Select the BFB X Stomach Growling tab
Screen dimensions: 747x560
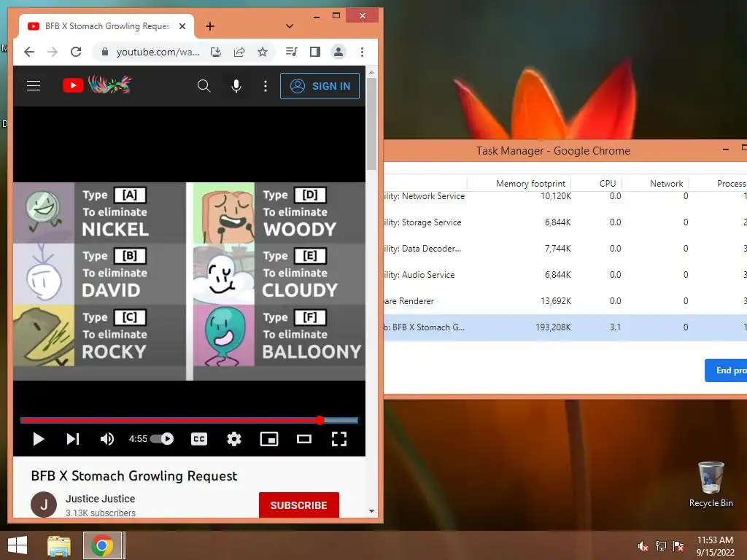(107, 26)
